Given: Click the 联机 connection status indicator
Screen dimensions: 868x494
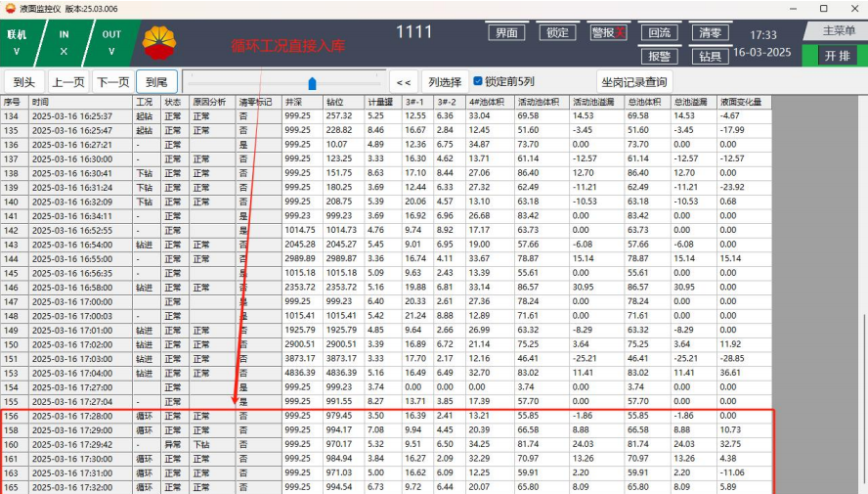Looking at the screenshot, I should pyautogui.click(x=17, y=43).
